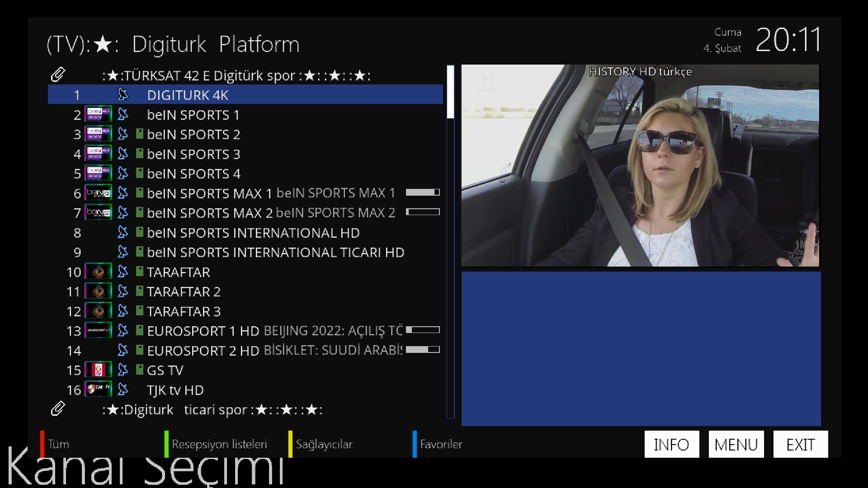The image size is (868, 488).
Task: Click the beIN SPORTS 4 channel logo
Action: pyautogui.click(x=98, y=174)
